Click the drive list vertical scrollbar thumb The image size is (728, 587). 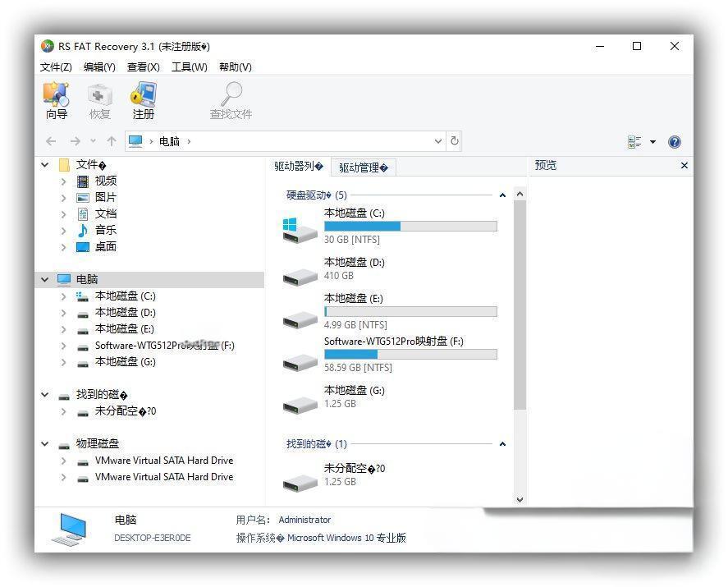(520, 305)
